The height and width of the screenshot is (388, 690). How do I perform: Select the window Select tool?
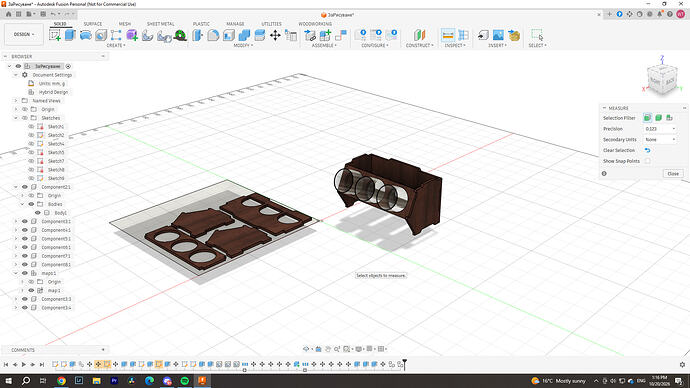pyautogui.click(x=537, y=35)
